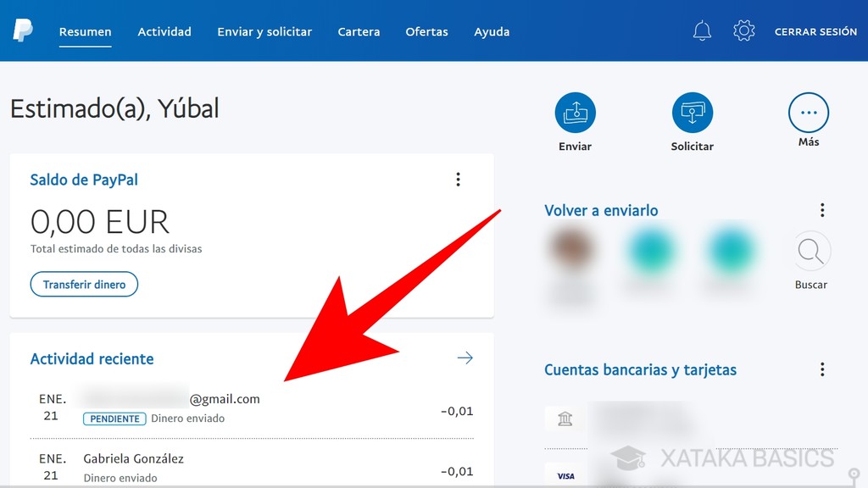Open the Ayuda tab

(x=492, y=32)
